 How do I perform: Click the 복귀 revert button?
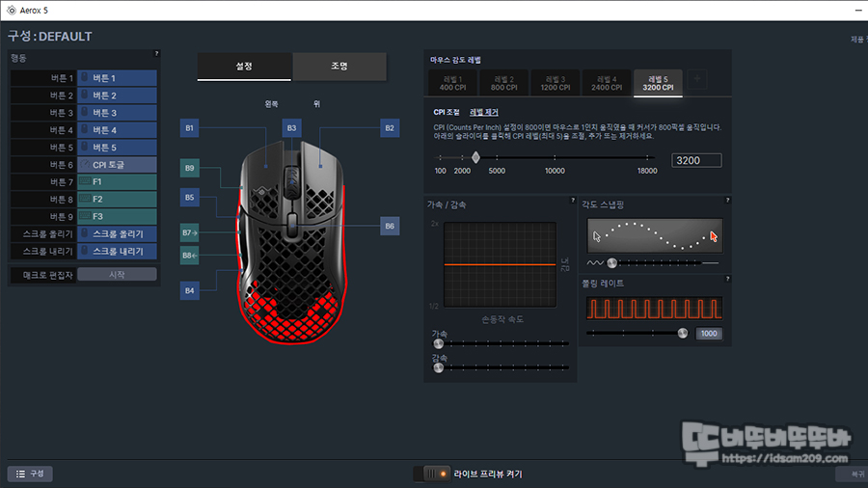tap(853, 474)
